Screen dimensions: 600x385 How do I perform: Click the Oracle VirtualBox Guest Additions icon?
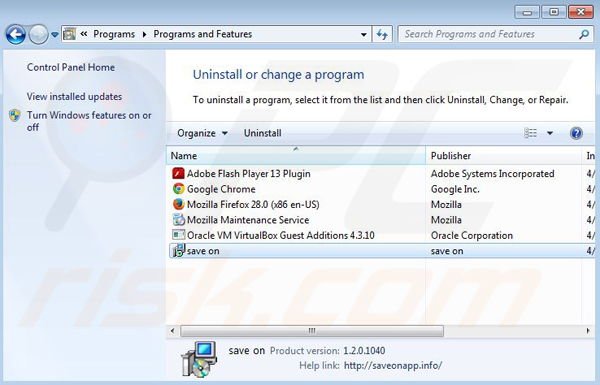pyautogui.click(x=178, y=235)
